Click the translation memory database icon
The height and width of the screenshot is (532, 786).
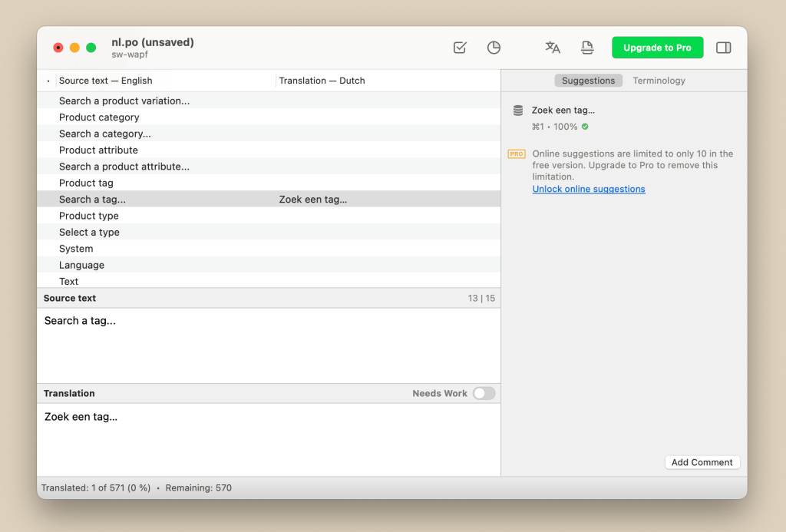click(x=518, y=110)
